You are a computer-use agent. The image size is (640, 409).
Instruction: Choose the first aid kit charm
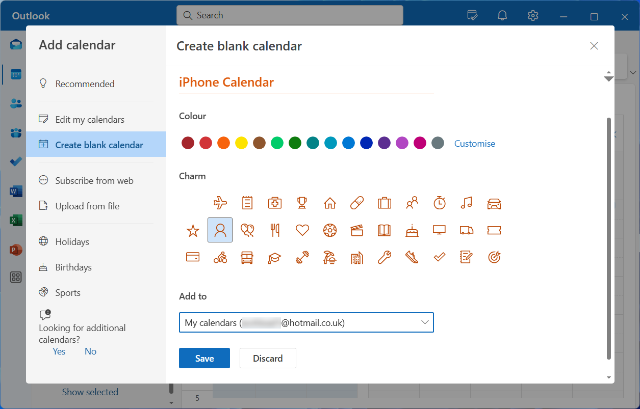275,202
